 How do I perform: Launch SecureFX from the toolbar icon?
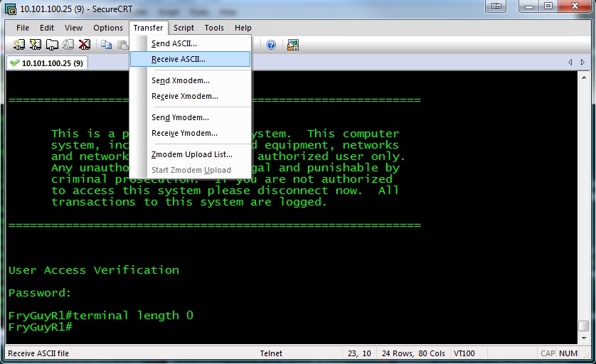pyautogui.click(x=293, y=45)
